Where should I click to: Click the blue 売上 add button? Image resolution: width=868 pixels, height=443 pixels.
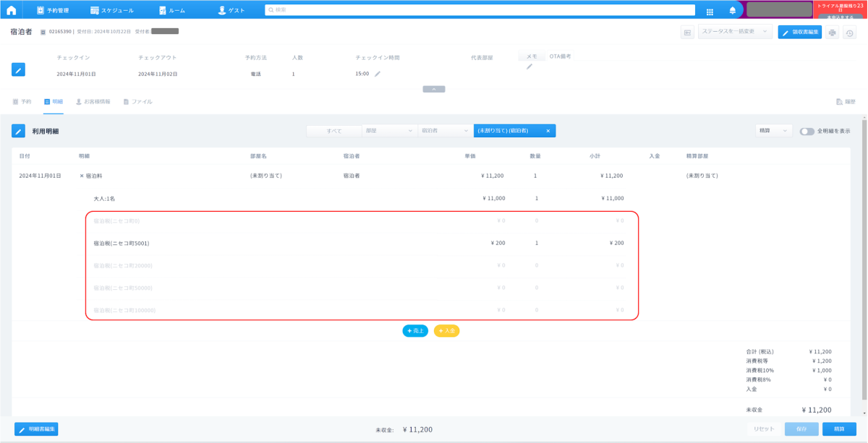coord(415,331)
